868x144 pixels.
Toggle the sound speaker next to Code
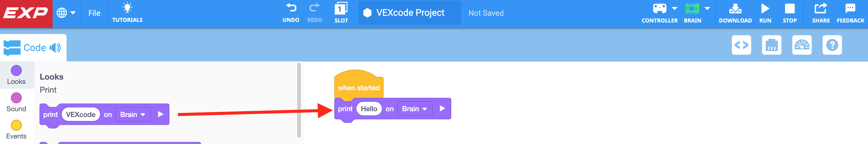click(55, 48)
